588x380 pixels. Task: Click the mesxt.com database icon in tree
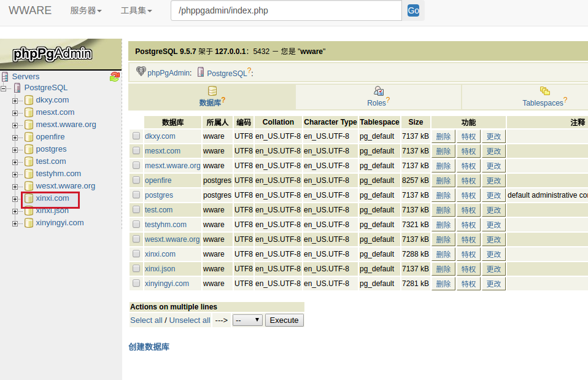click(29, 112)
